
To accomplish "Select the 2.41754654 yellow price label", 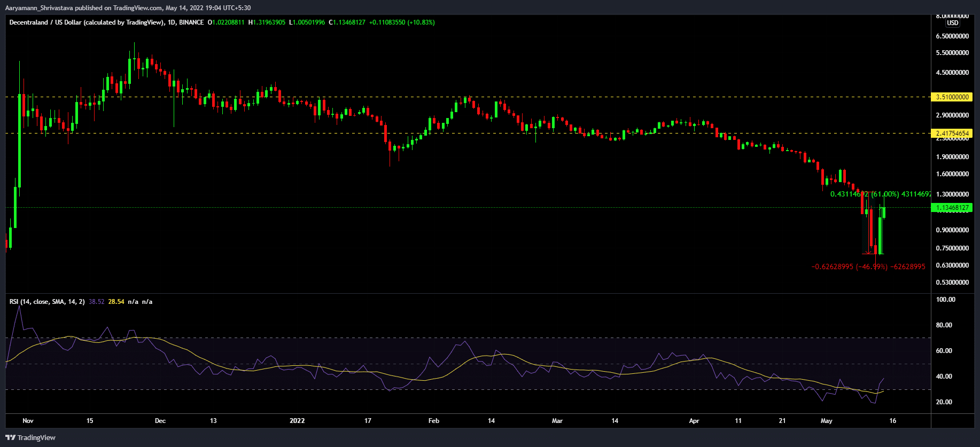I will pyautogui.click(x=952, y=134).
